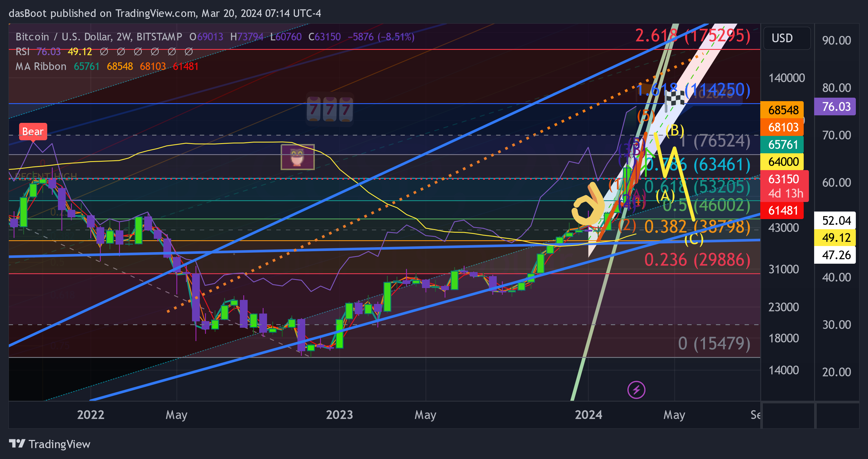The image size is (868, 459).
Task: Click the 23000 price scale value
Action: point(783,307)
